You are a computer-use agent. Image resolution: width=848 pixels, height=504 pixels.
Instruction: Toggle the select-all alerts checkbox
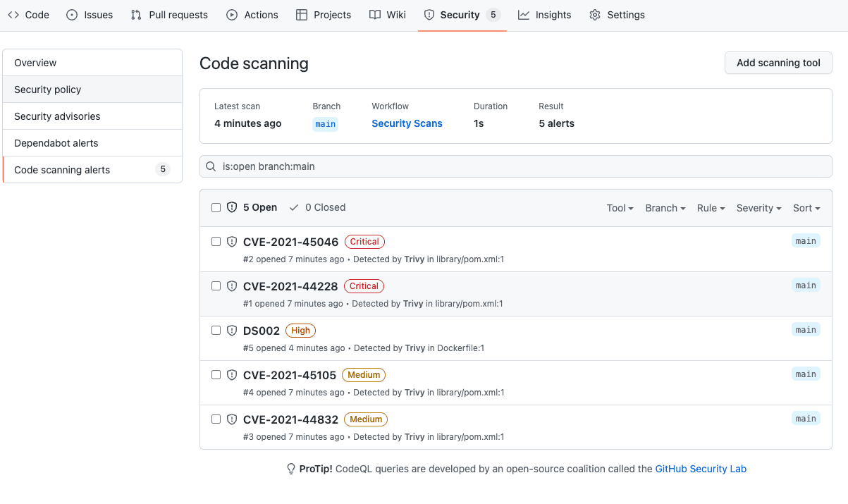click(216, 207)
